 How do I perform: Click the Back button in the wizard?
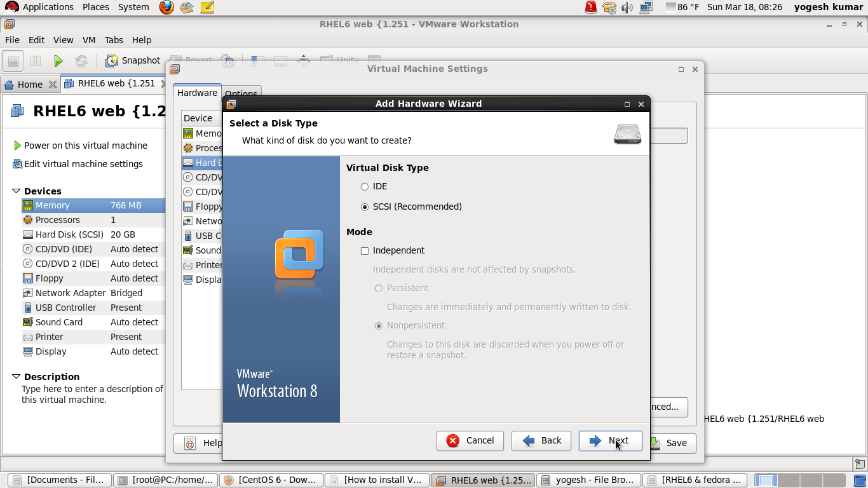pyautogui.click(x=543, y=440)
